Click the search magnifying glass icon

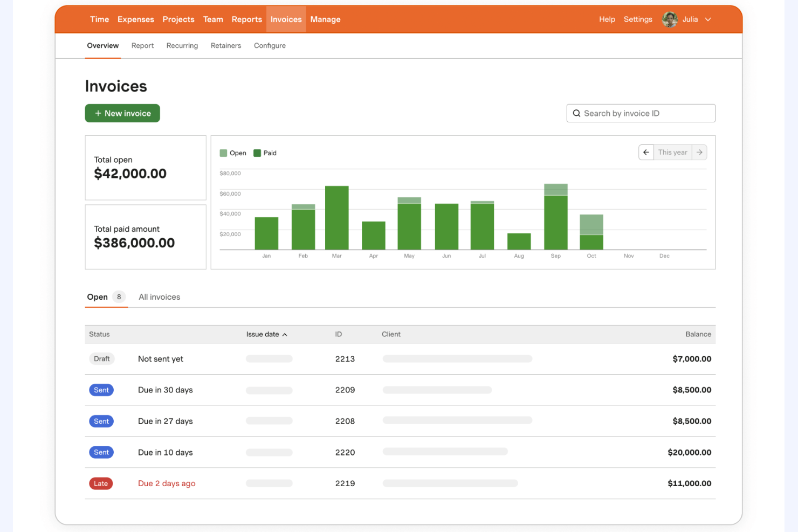pyautogui.click(x=576, y=113)
